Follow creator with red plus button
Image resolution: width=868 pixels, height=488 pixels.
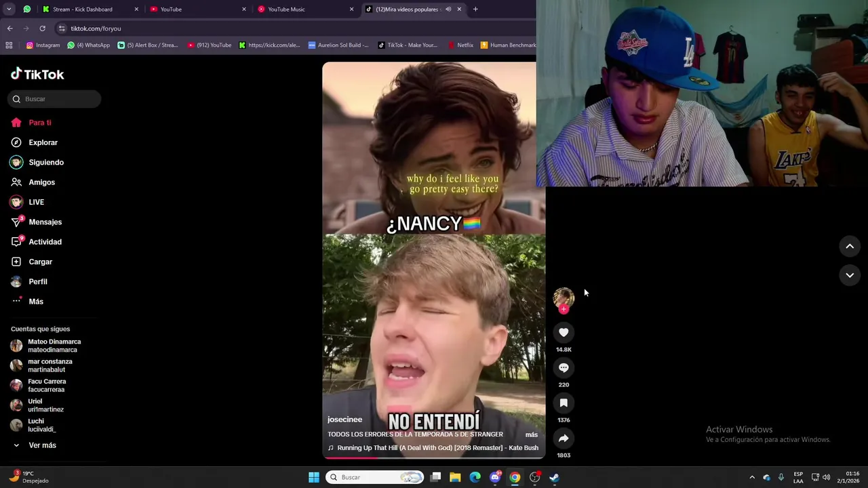pos(564,309)
